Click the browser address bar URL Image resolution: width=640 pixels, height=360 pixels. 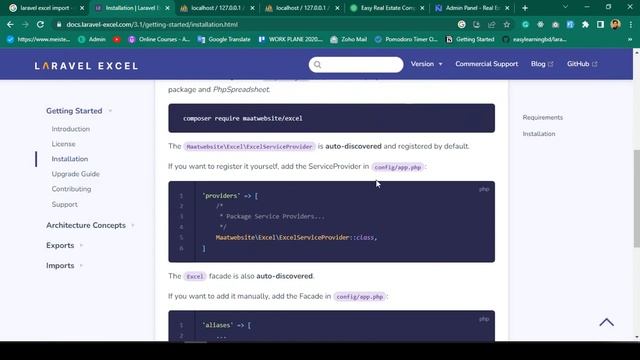(152, 24)
